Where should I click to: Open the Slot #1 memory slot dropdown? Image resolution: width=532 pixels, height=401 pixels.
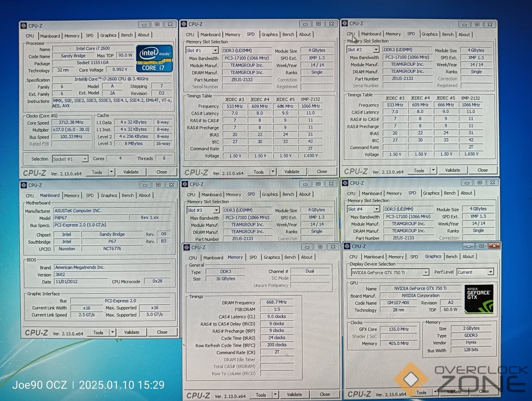215,51
